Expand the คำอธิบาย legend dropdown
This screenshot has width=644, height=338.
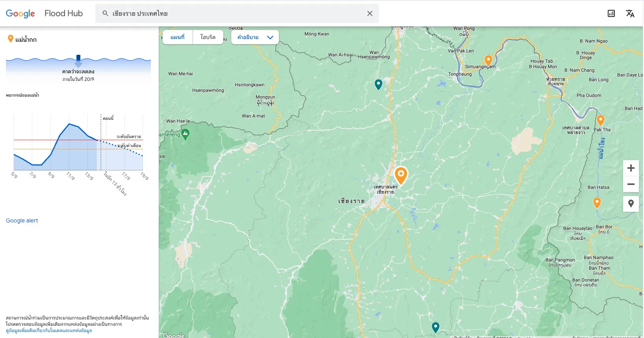point(255,37)
